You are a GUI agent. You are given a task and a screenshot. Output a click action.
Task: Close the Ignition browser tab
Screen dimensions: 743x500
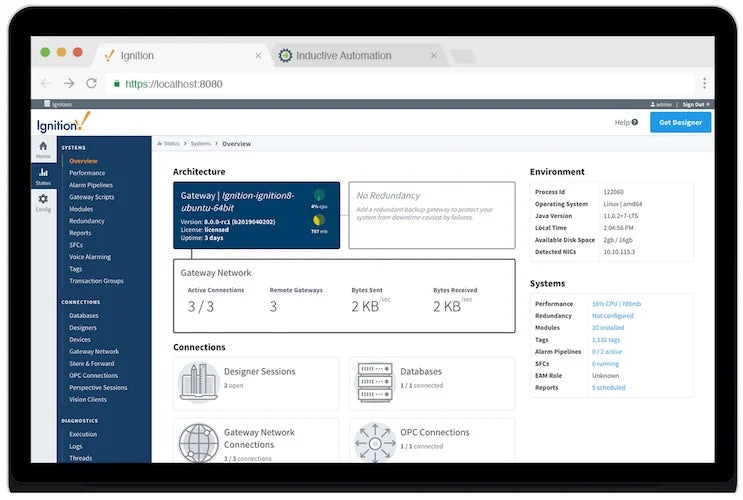pos(258,55)
